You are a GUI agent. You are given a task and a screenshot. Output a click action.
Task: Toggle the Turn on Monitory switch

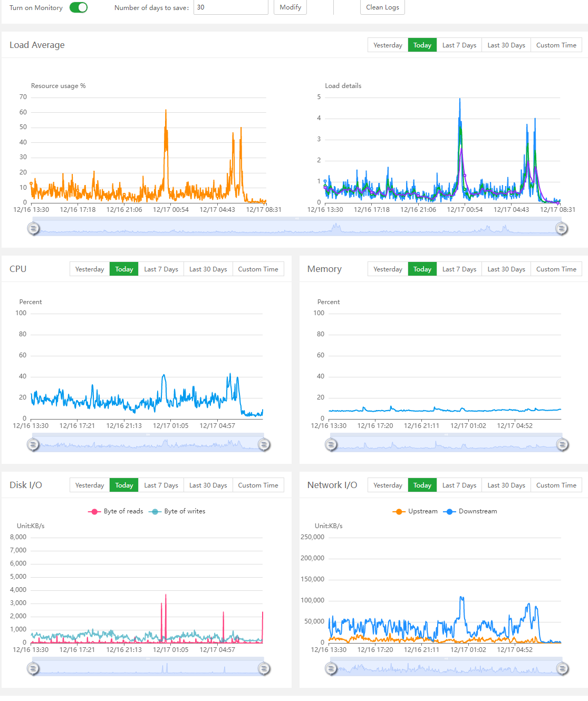(x=79, y=7)
